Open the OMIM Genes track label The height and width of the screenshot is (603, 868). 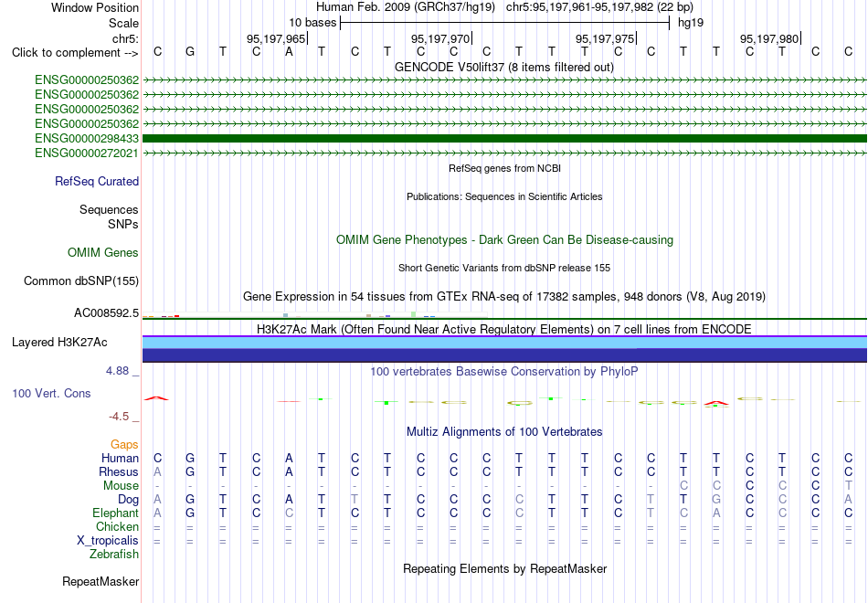(x=103, y=252)
